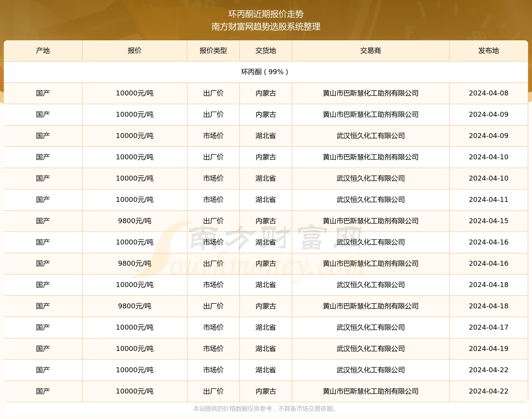The image size is (532, 419).
Task: Click 市场价 in the 2024-04-11 row
Action: tap(213, 200)
